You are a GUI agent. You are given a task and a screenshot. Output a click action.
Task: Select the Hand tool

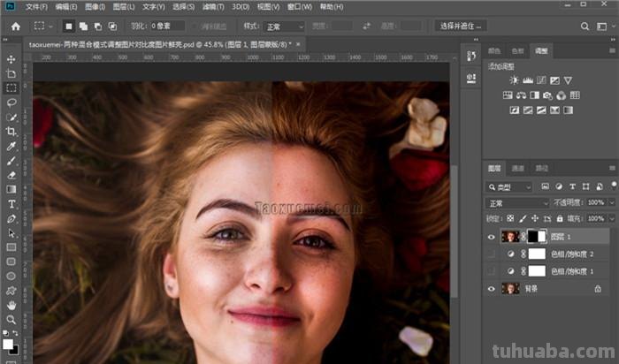pyautogui.click(x=11, y=305)
